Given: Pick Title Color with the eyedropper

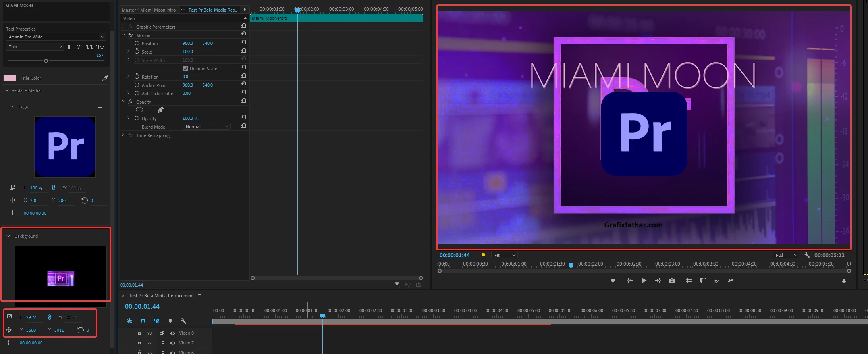Looking at the screenshot, I should click(x=105, y=78).
